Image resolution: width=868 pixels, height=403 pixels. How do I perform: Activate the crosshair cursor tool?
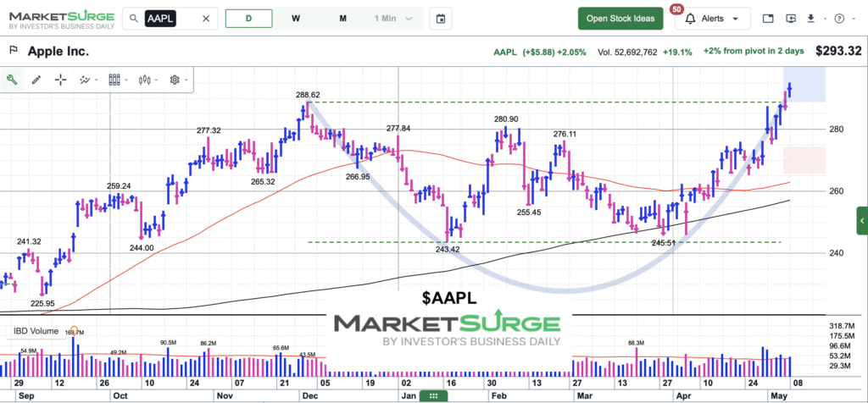click(x=60, y=80)
